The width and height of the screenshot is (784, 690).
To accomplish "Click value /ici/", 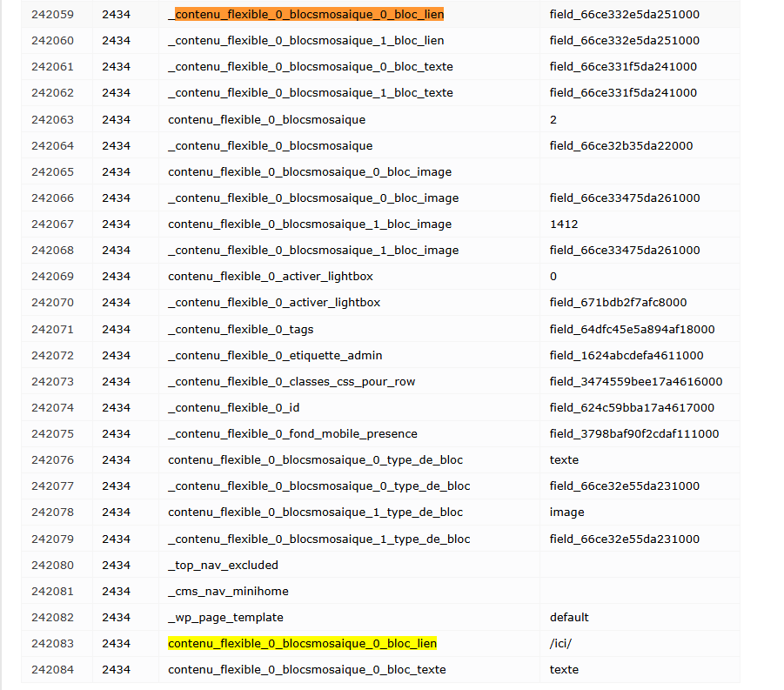I will click(560, 644).
